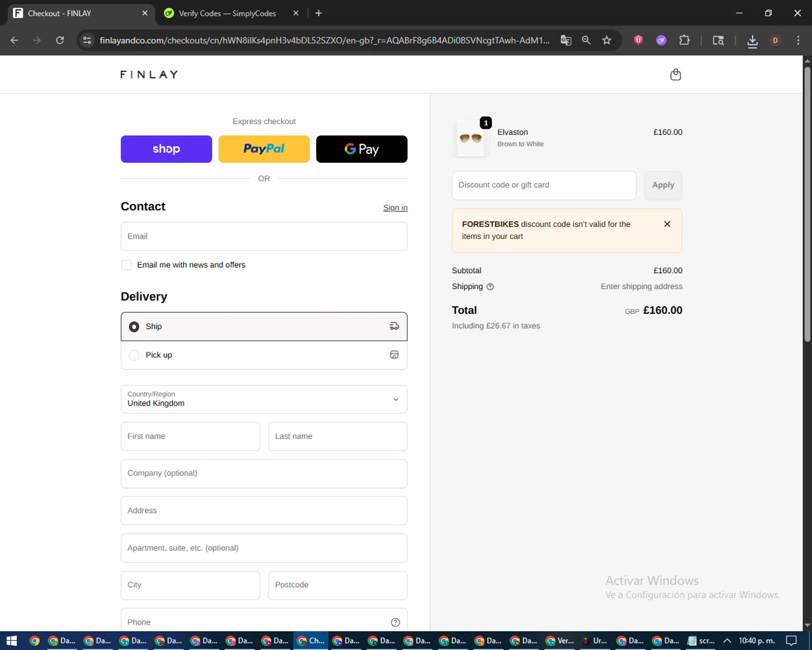Viewport: 812px width, 650px height.
Task: Open the shopping bag cart icon
Action: pos(676,75)
